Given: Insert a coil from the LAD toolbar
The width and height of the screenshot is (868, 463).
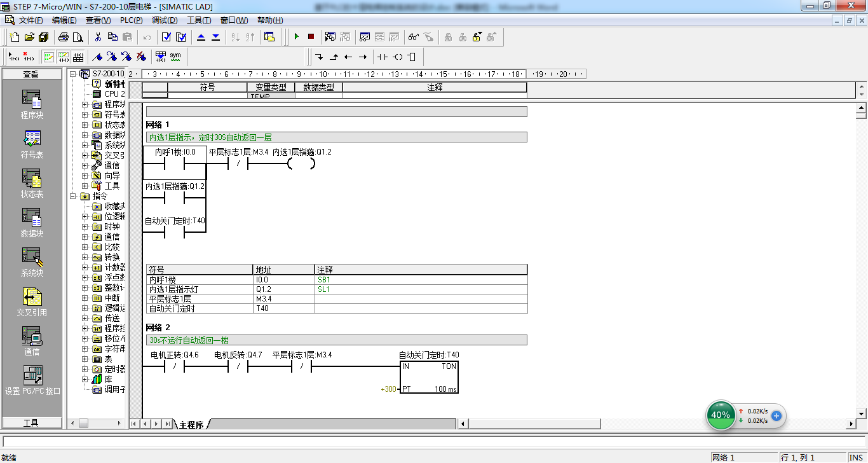Looking at the screenshot, I should click(397, 57).
